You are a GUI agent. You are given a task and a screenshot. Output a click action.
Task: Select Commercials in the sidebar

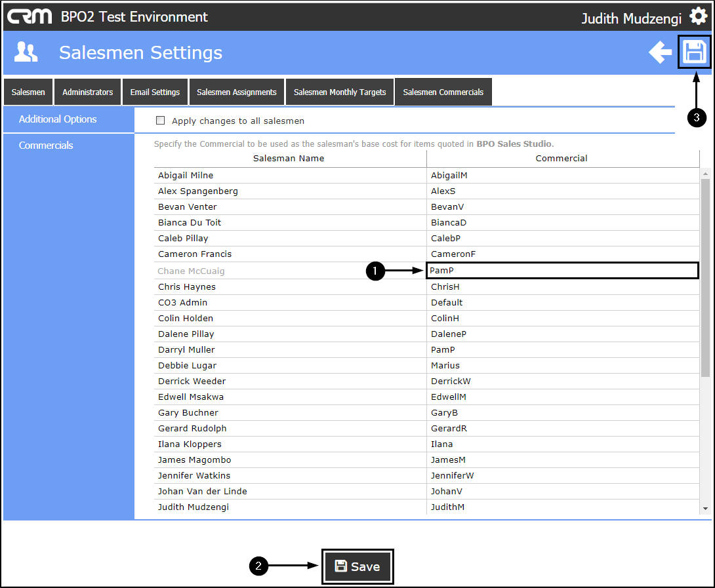[46, 146]
